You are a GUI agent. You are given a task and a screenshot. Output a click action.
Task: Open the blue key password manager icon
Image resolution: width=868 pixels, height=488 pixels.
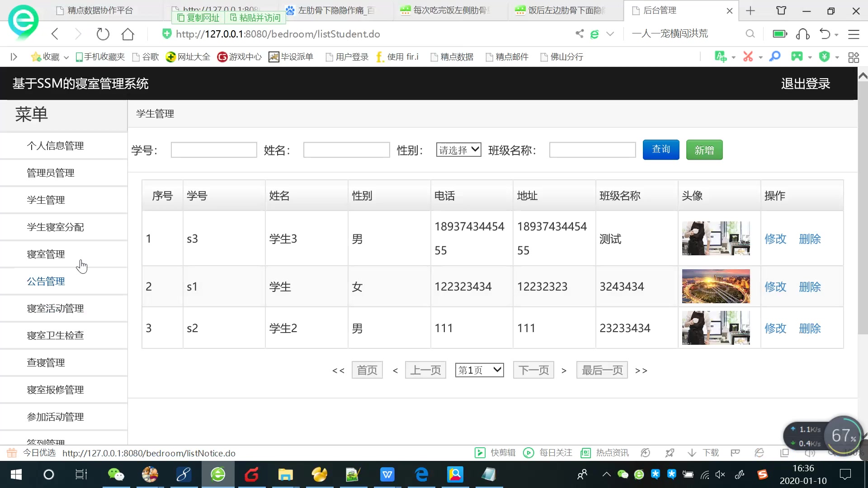[x=774, y=56]
